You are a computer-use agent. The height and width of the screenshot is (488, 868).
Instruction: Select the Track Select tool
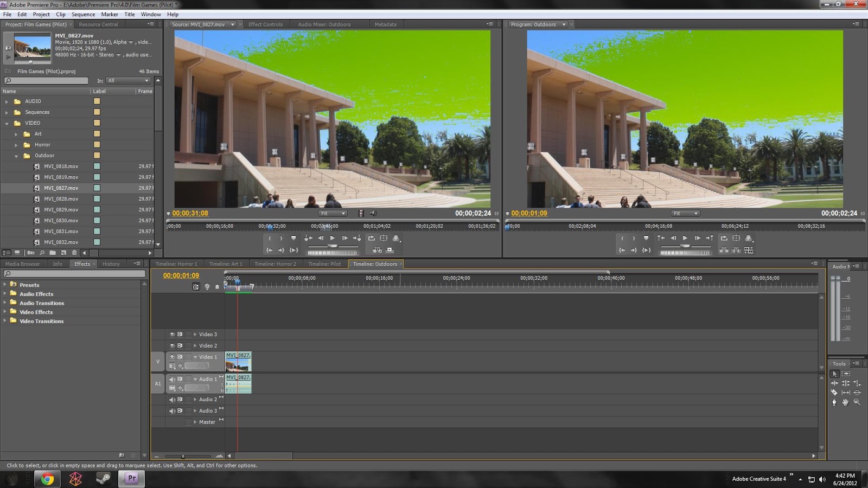tap(845, 373)
